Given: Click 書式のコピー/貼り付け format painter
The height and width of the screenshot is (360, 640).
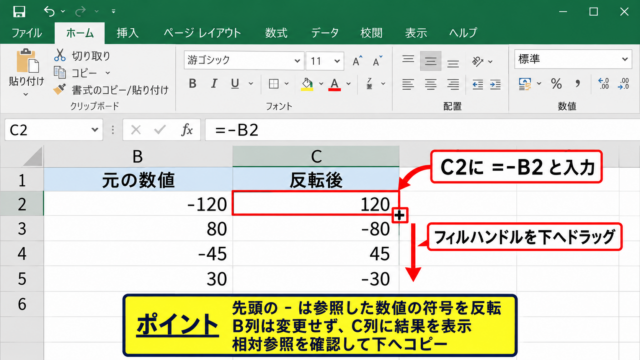Looking at the screenshot, I should 111,90.
